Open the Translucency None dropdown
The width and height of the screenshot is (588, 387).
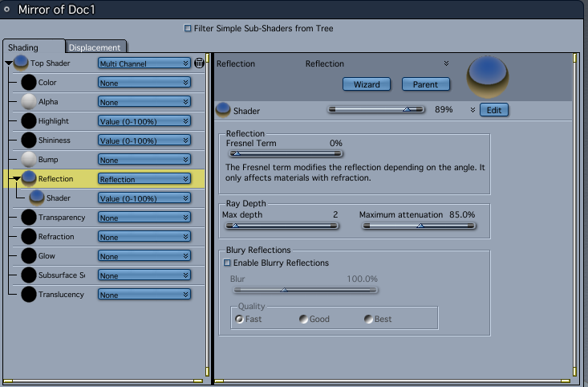pos(144,295)
